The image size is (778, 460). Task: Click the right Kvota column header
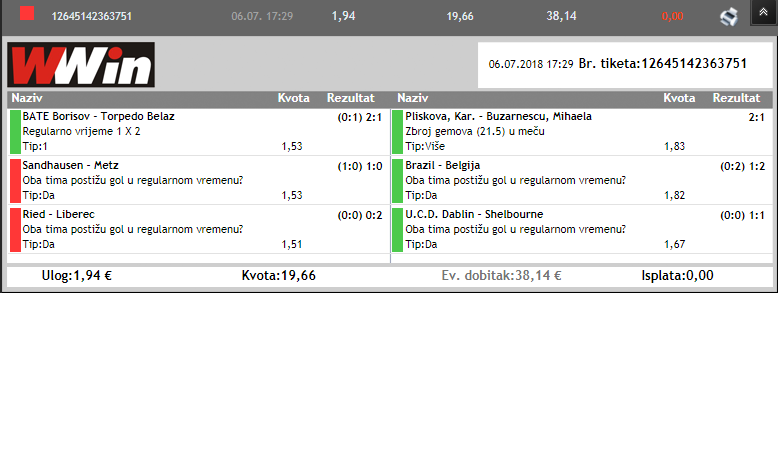click(x=679, y=98)
